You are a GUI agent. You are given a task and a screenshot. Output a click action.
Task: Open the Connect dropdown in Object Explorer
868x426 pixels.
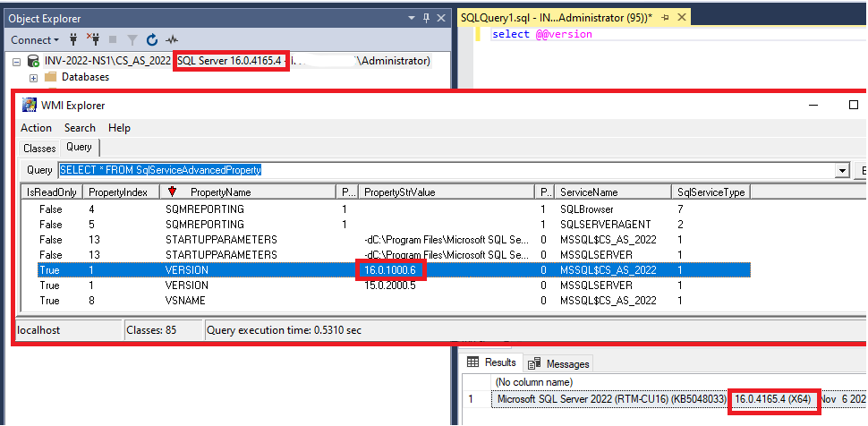coord(35,40)
